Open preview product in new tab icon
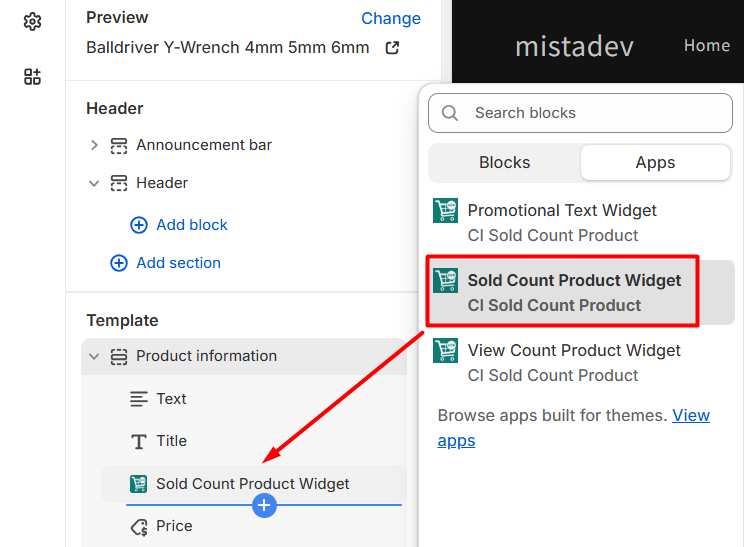The width and height of the screenshot is (744, 547). (392, 48)
